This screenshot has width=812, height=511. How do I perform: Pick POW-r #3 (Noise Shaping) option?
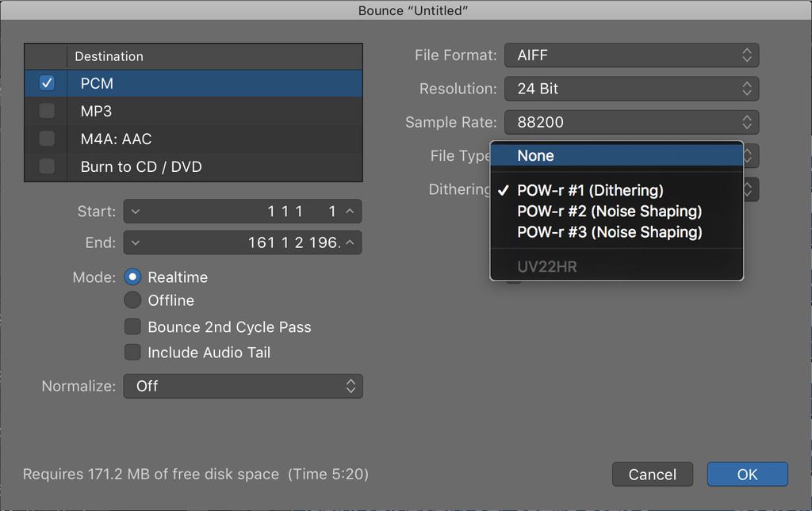(609, 232)
